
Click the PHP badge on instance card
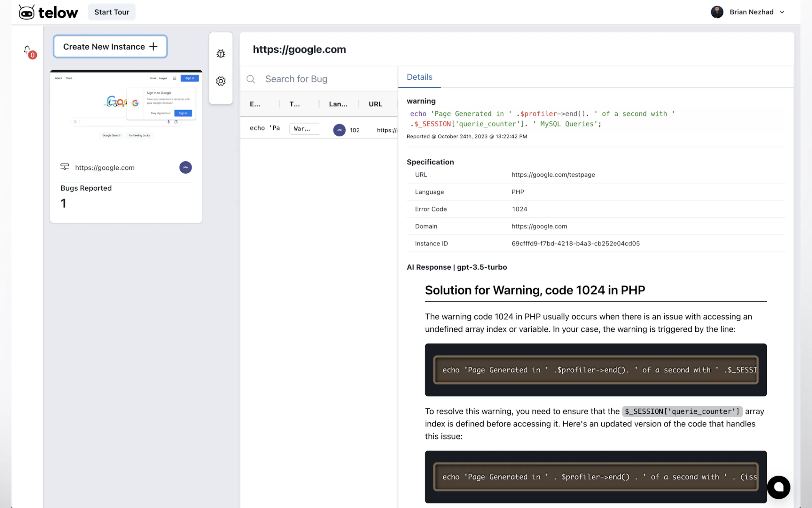tap(185, 167)
